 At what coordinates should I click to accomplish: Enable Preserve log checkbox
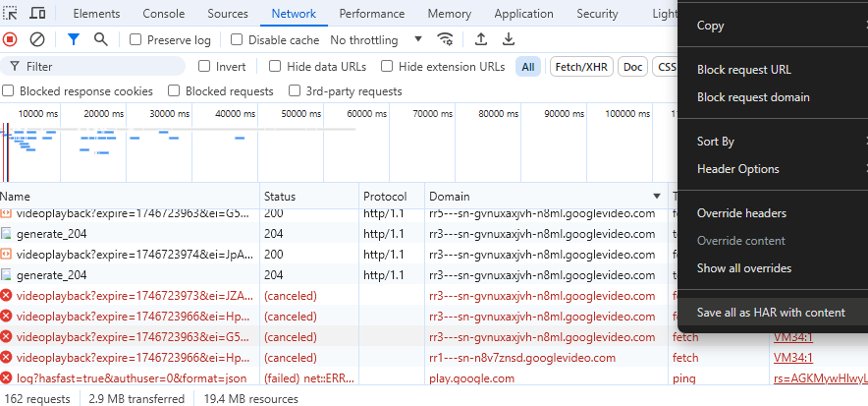pyautogui.click(x=136, y=39)
